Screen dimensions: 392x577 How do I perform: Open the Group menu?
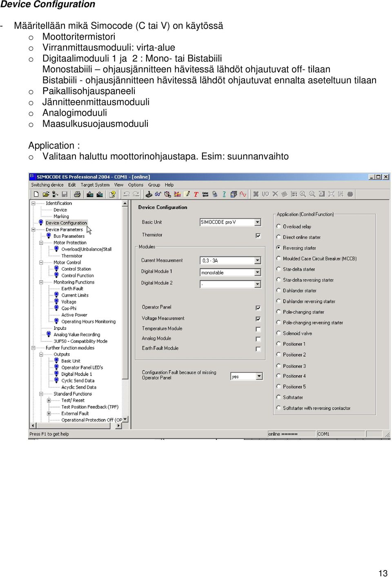154,185
